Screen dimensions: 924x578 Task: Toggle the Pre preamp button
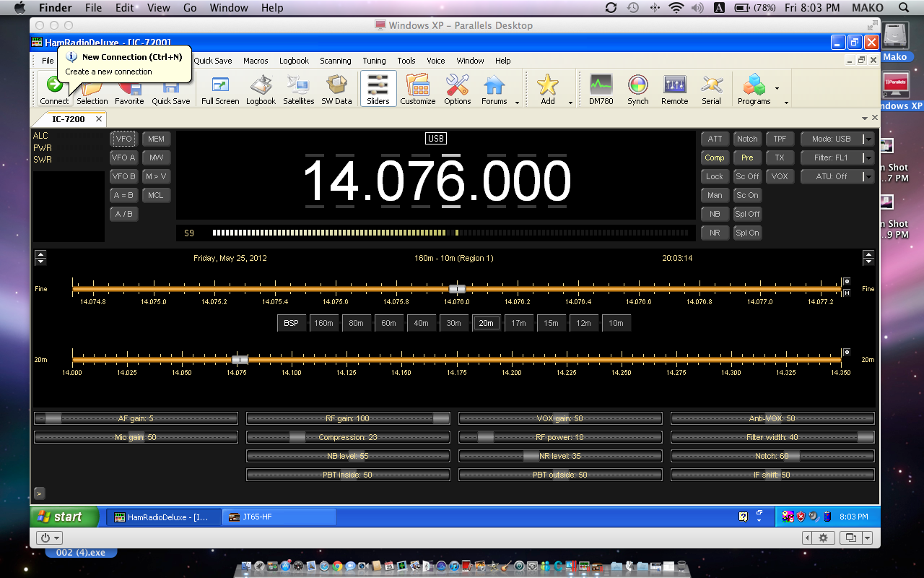click(x=747, y=158)
